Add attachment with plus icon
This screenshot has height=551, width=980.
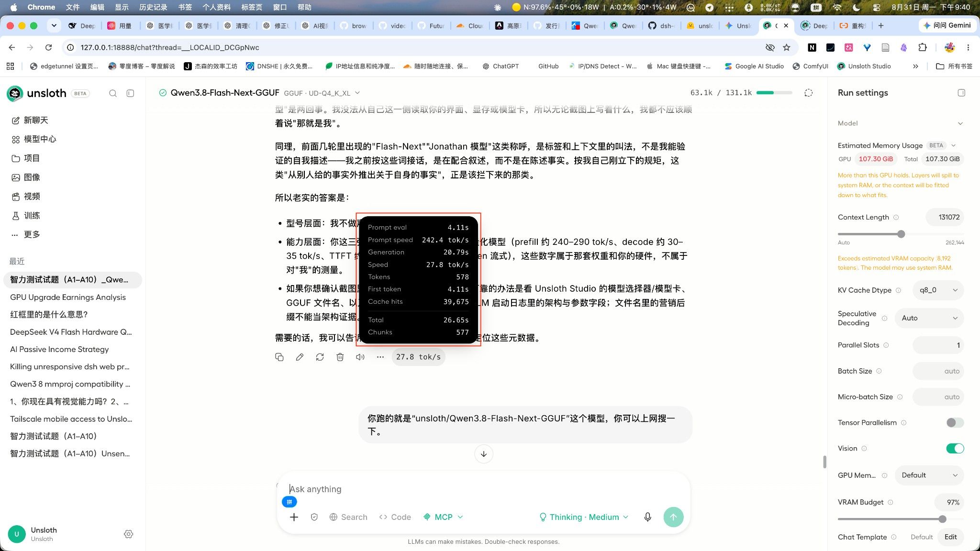pos(294,517)
